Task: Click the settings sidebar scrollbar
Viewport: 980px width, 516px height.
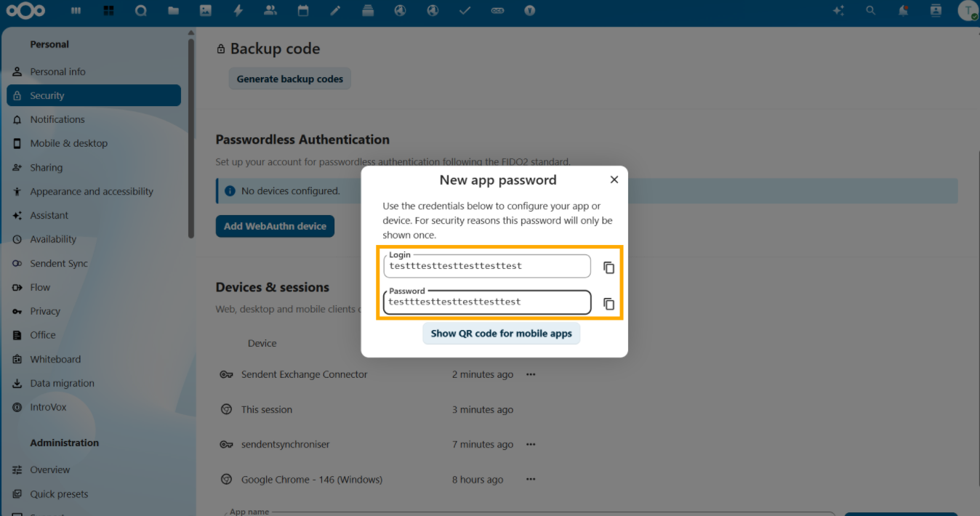Action: pos(191,138)
